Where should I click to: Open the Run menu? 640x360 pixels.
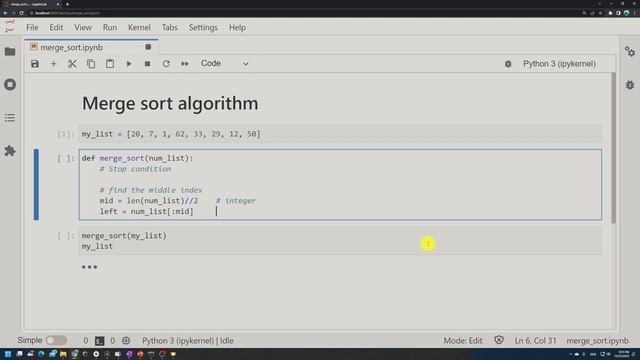[110, 27]
